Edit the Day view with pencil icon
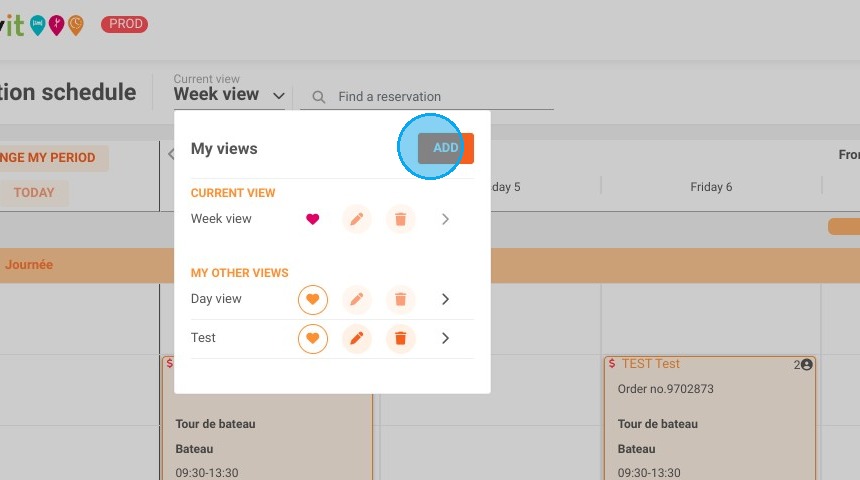Screen dimensions: 860x480 357,300
